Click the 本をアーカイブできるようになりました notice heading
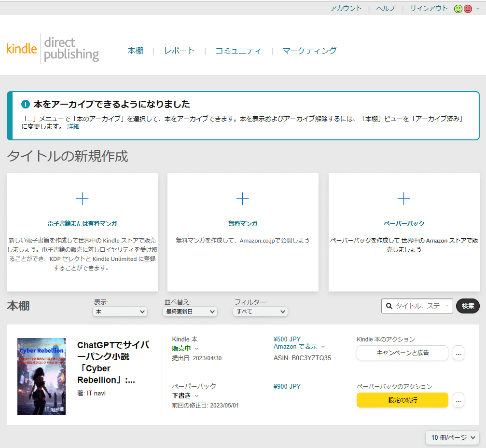This screenshot has height=448, width=486. (x=112, y=104)
